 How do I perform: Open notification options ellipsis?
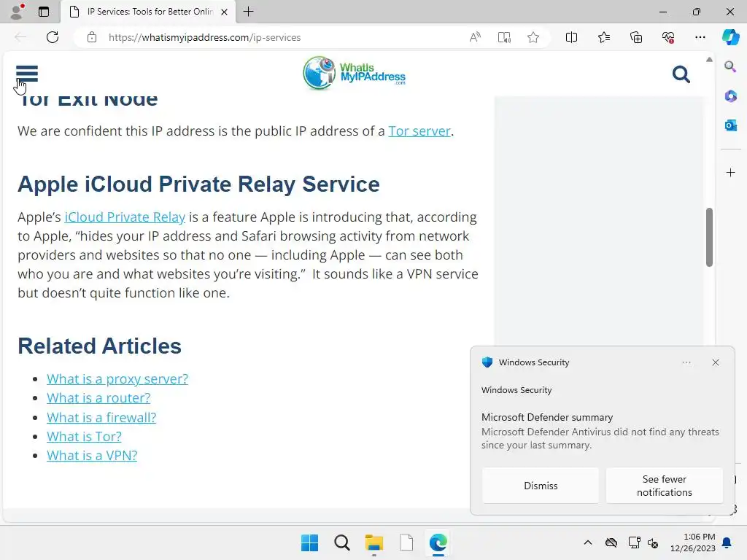[x=686, y=362]
